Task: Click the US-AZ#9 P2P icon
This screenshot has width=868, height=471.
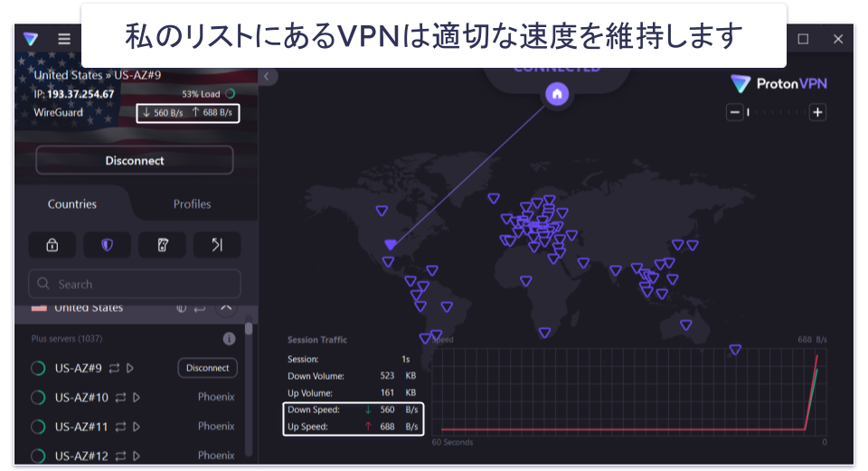Action: 114,368
